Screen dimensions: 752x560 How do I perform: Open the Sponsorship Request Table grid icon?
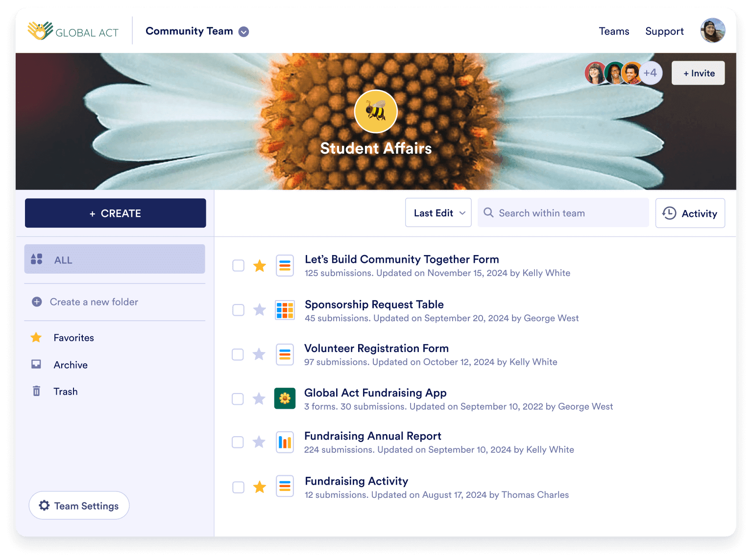[285, 310]
